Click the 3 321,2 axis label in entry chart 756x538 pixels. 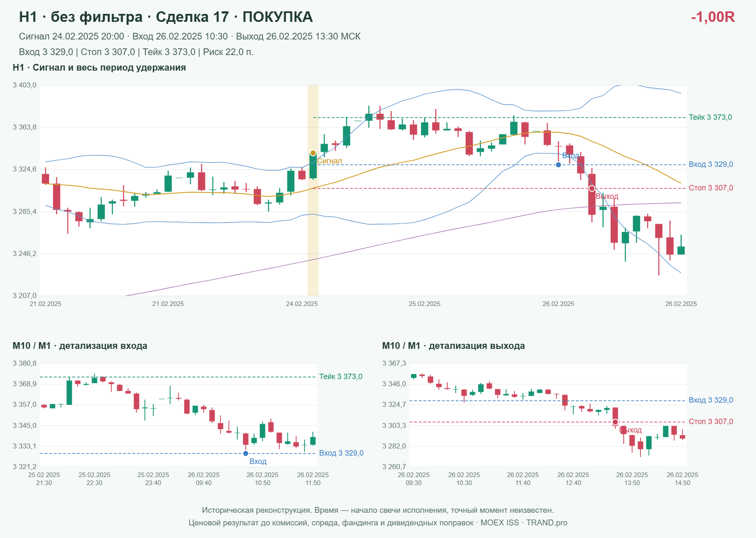point(25,467)
